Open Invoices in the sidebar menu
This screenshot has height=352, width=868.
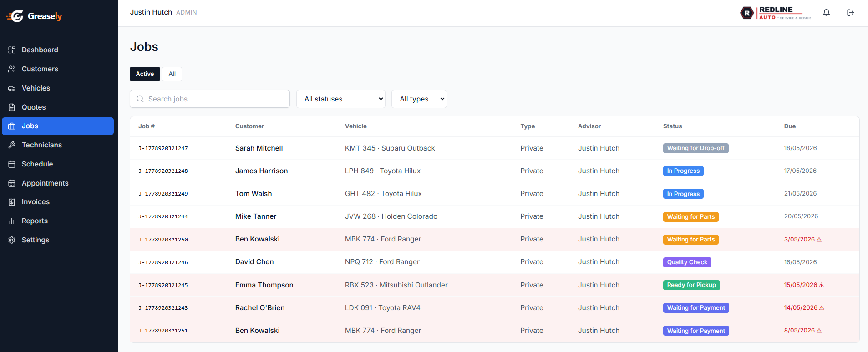[58, 202]
